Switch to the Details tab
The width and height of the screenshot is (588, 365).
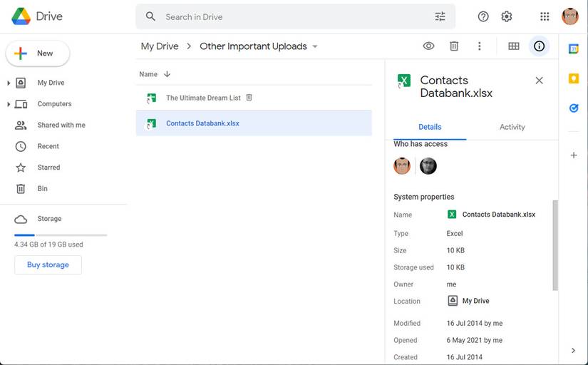pos(430,127)
